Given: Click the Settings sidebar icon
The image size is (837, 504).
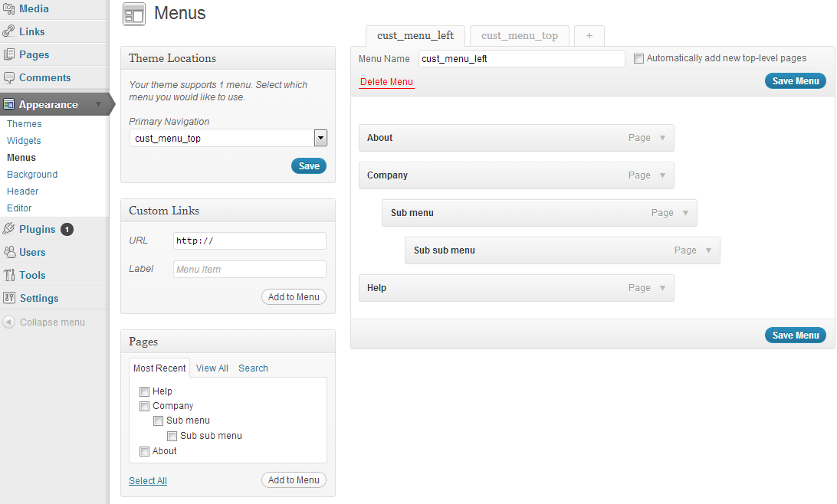Looking at the screenshot, I should [x=9, y=298].
